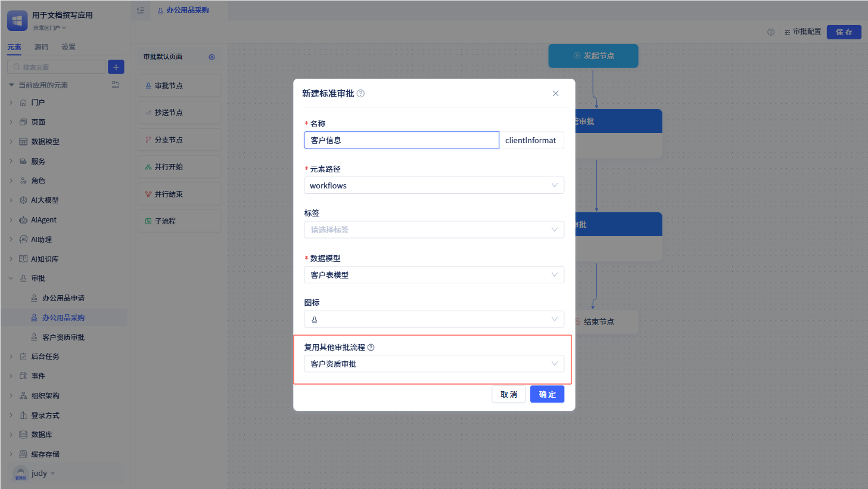The height and width of the screenshot is (489, 868).
Task: Expand the 角色 tree node
Action: (x=11, y=181)
